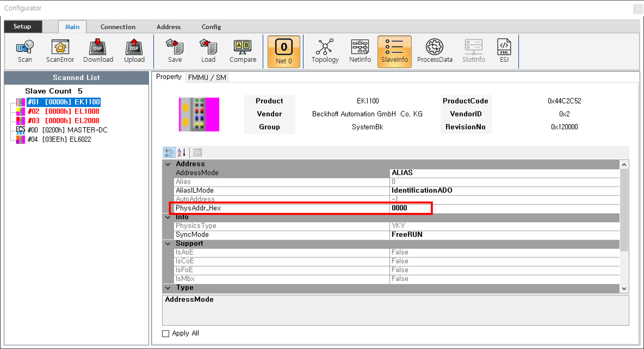Select the Net 0 button
The width and height of the screenshot is (644, 349).
point(284,52)
